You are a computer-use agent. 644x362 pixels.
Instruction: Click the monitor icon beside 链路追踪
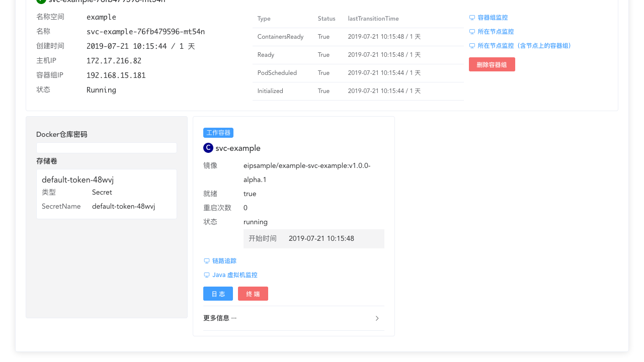coord(206,260)
